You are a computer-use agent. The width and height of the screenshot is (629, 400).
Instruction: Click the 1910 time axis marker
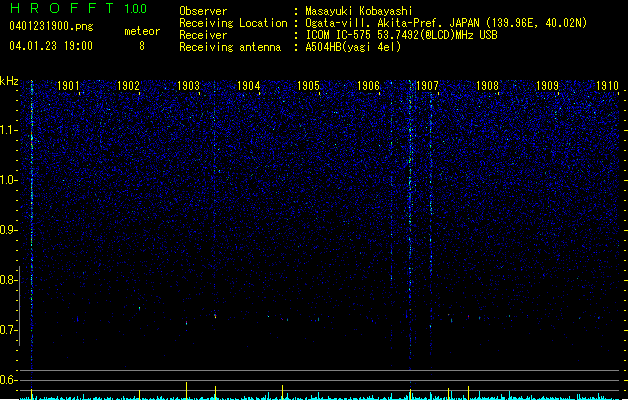pyautogui.click(x=607, y=85)
